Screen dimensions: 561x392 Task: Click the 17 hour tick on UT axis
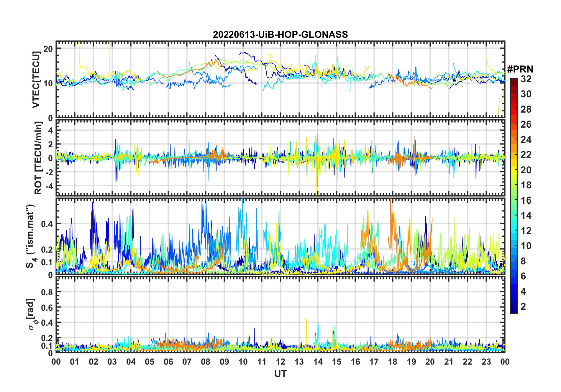[x=374, y=362]
